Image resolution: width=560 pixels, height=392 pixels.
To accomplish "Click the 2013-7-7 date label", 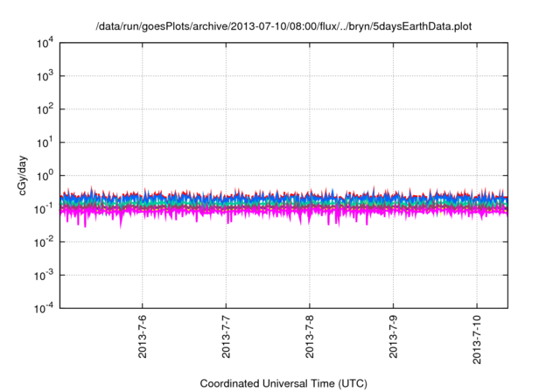I will click(226, 337).
